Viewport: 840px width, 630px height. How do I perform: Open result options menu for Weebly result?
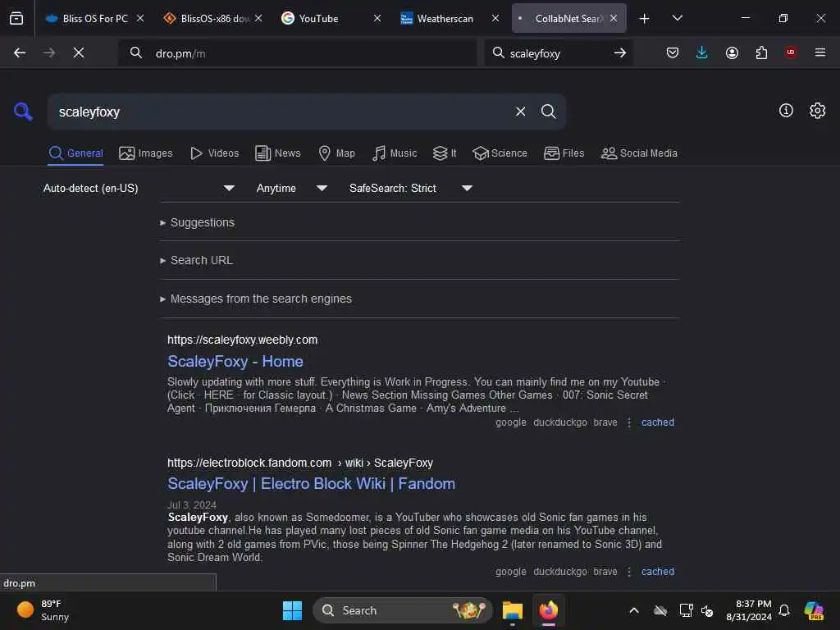pos(629,422)
